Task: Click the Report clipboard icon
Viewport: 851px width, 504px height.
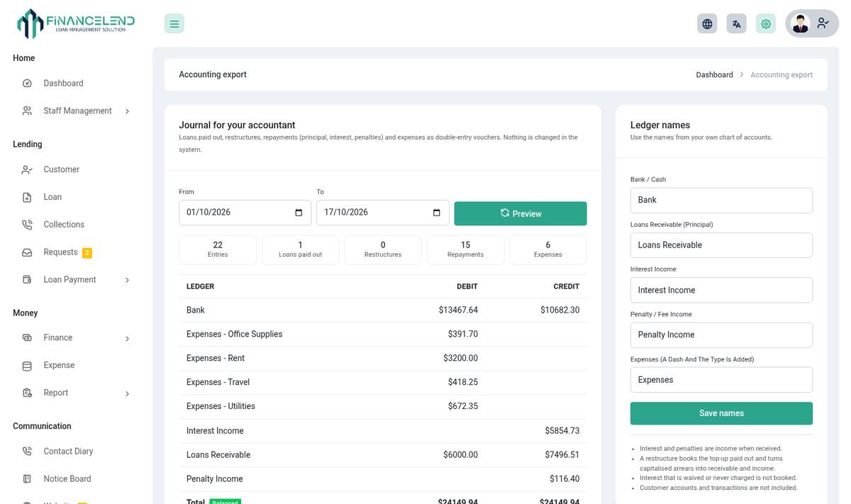Action: tap(27, 393)
